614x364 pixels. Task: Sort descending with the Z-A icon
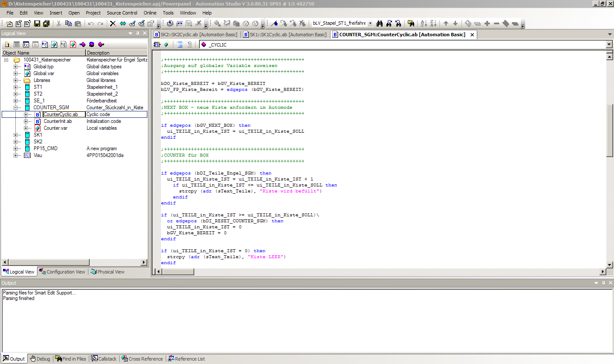[433, 23]
